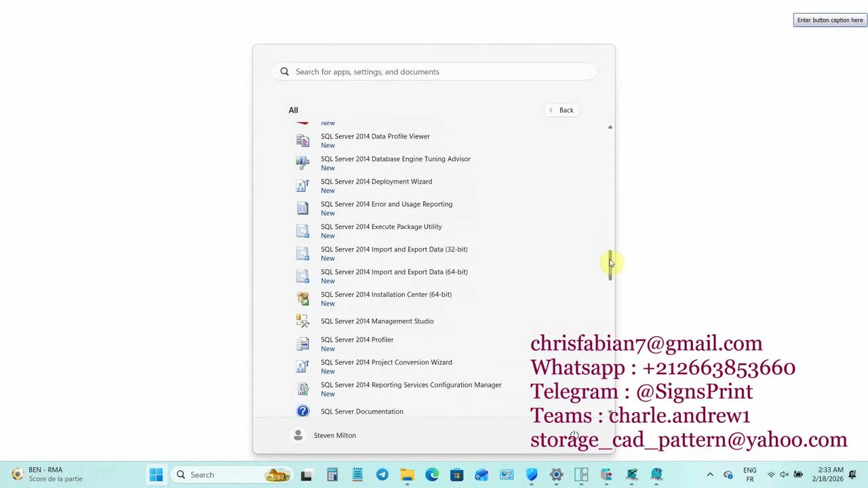This screenshot has height=488, width=868.
Task: Open the BEN - RMA score widget
Action: click(46, 474)
